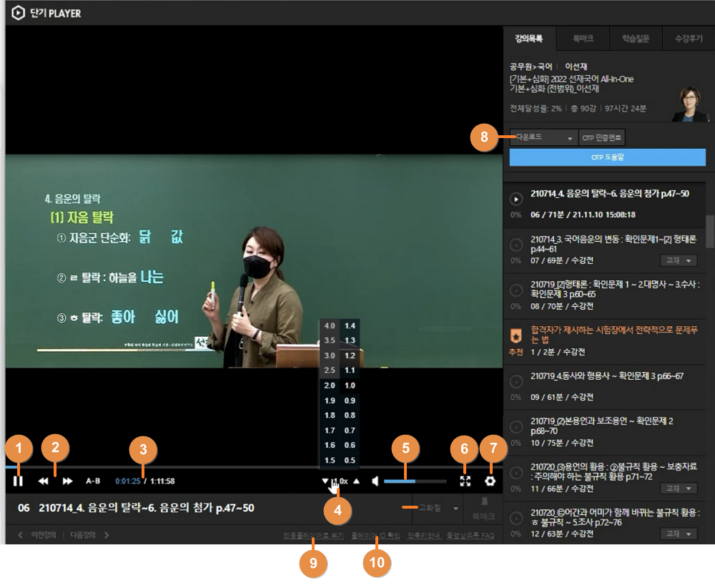715x588 pixels.
Task: Switch to the 학습질문 tab
Action: pos(636,38)
